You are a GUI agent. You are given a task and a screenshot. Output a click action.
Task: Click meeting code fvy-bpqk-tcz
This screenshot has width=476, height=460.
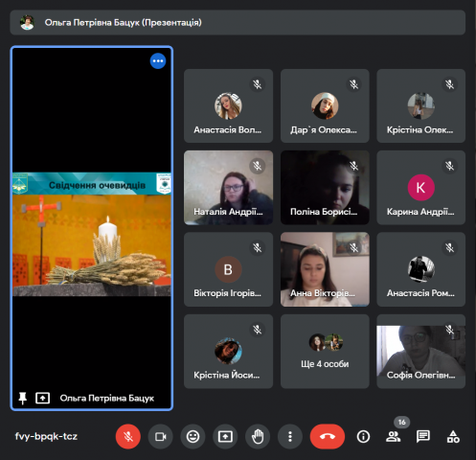pos(46,436)
